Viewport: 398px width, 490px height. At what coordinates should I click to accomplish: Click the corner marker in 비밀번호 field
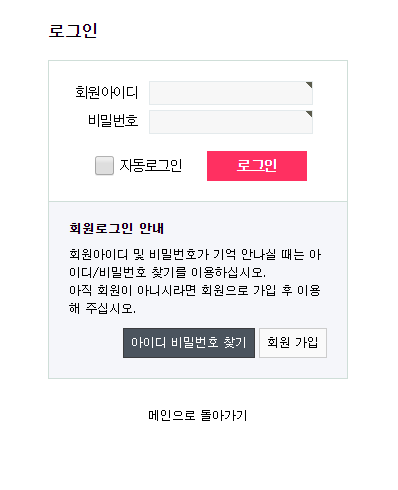pyautogui.click(x=309, y=114)
